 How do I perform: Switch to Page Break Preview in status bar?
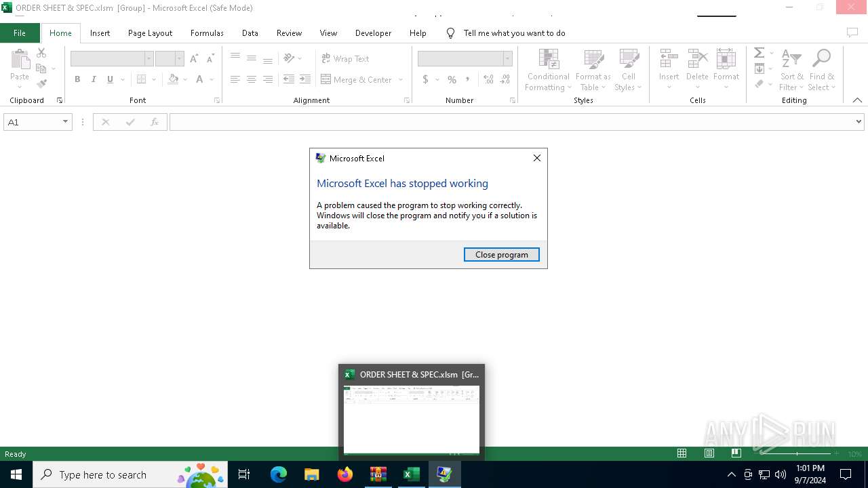tap(736, 453)
